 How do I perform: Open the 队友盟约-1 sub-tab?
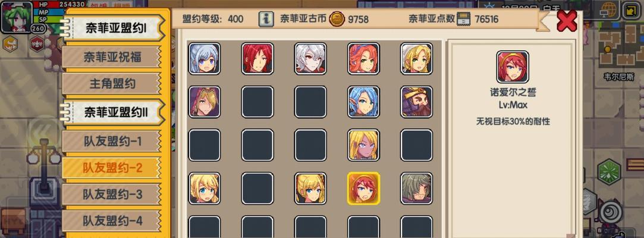point(112,142)
